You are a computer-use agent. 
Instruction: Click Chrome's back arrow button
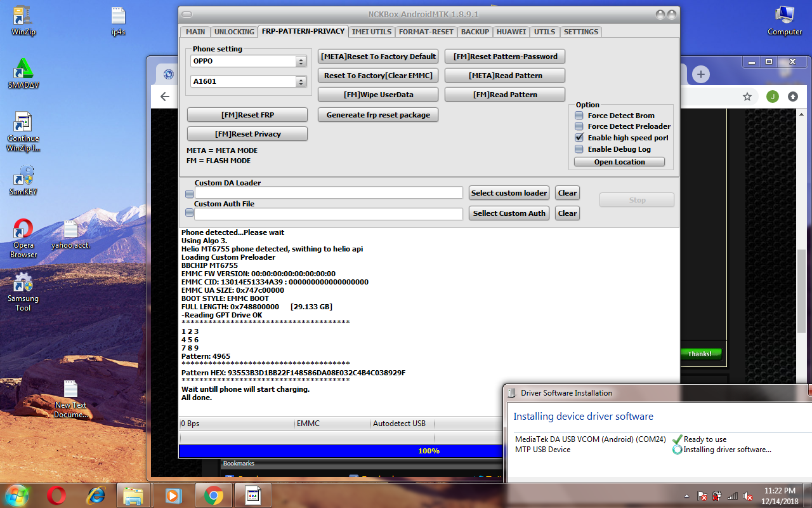[165, 97]
